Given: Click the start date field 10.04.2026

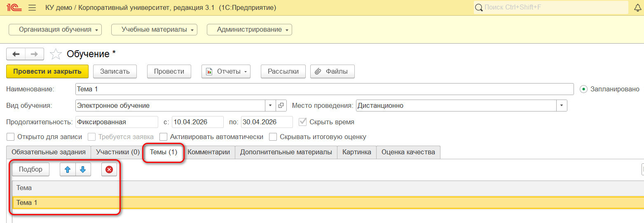Looking at the screenshot, I should point(198,122).
